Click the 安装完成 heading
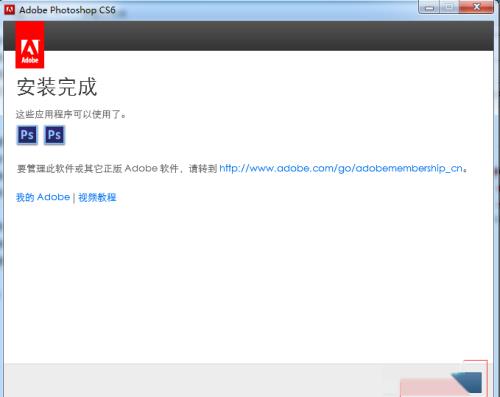Image resolution: width=500 pixels, height=397 pixels. click(x=57, y=87)
